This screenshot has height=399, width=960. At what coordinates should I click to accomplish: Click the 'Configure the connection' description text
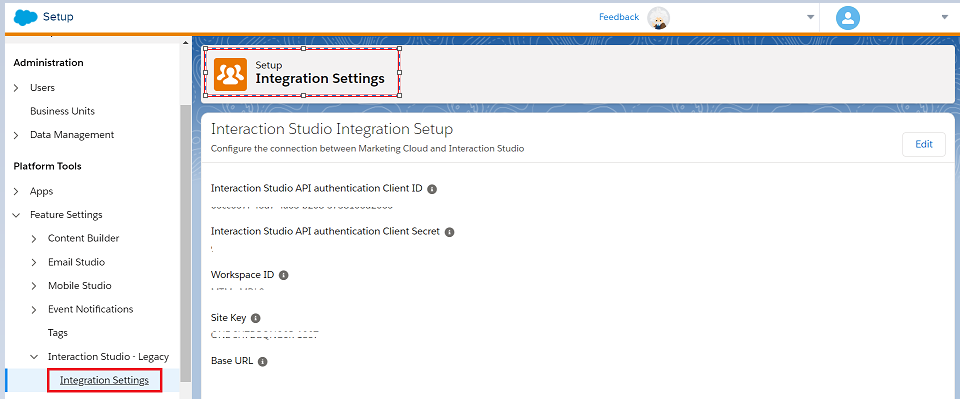pos(367,149)
